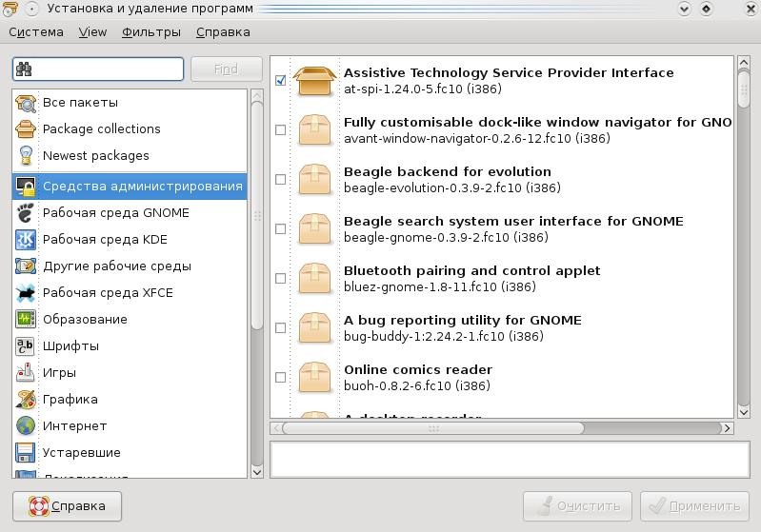This screenshot has height=532, width=761.
Task: Select Assistive Technology Service Provider Interface row
Action: coord(502,81)
